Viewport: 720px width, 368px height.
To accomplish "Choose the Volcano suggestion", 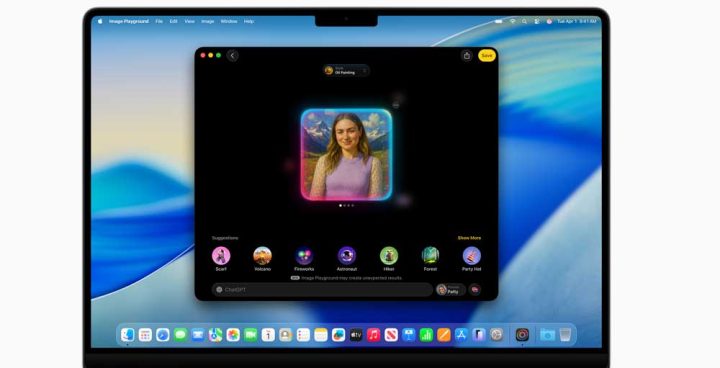I will coord(263,255).
